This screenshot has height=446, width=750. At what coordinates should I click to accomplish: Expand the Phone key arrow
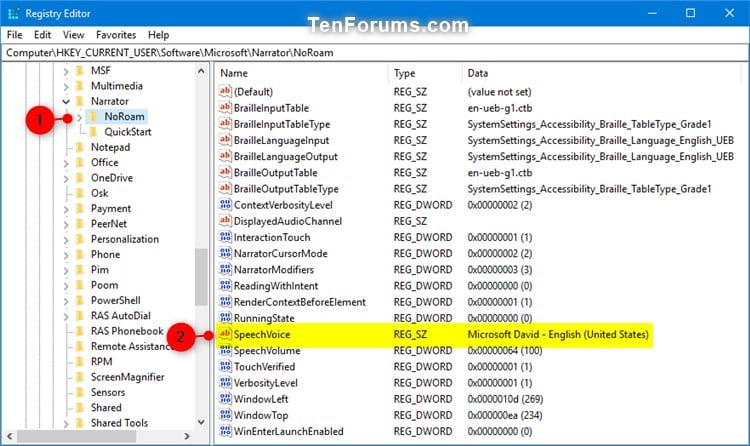point(66,255)
